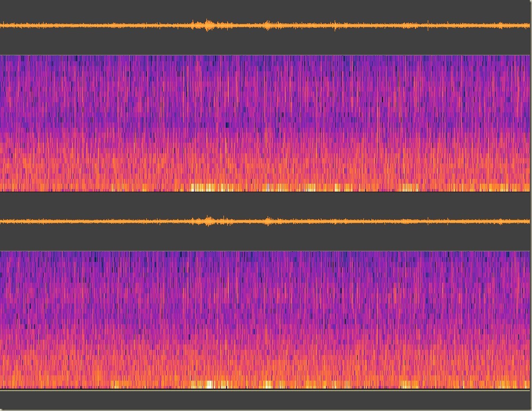Screen dimensions: 532x411
Task: Click the brightest white patch in bottom spectrogram
Action: (x=209, y=384)
